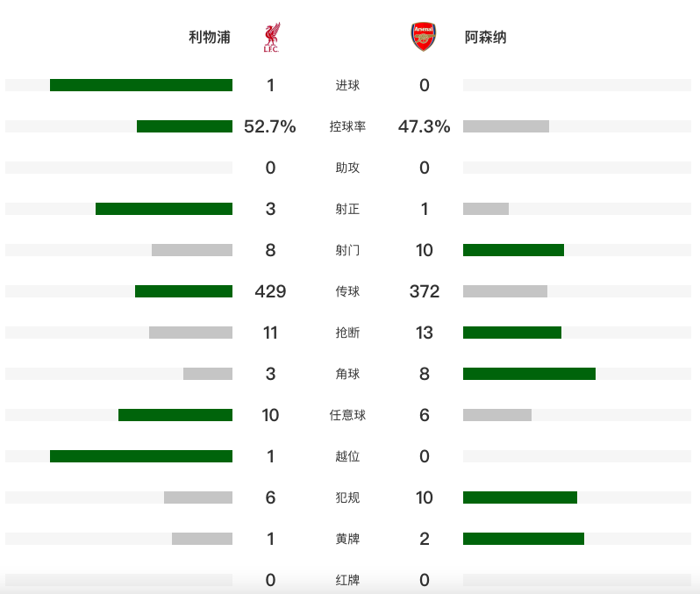
Task: Click Liverpool's green 越位 offside bar
Action: pyautogui.click(x=141, y=456)
